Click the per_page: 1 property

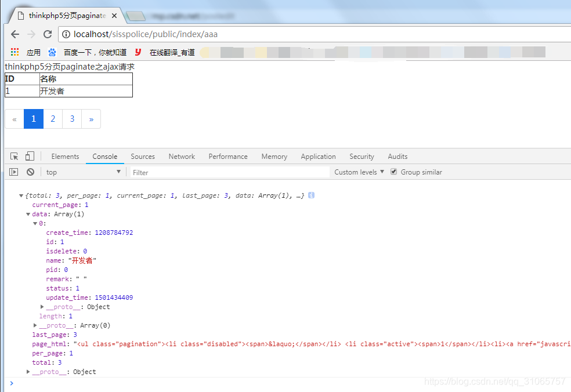click(52, 353)
